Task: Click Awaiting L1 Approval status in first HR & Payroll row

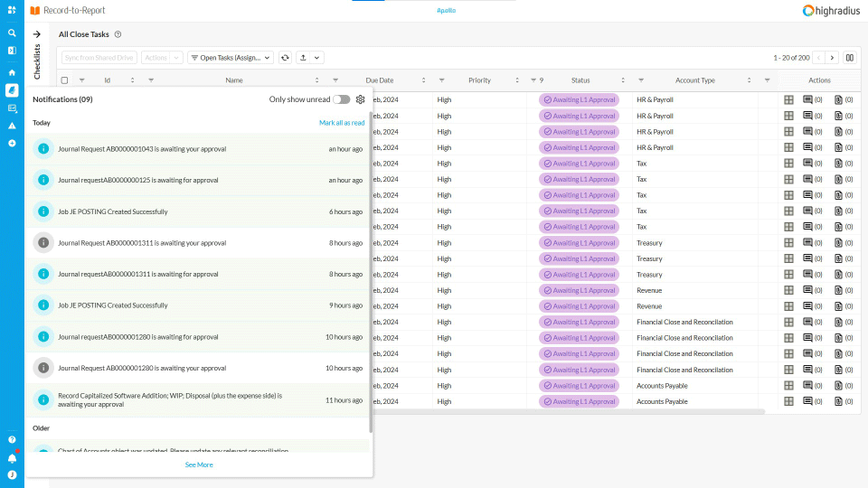Action: (579, 100)
